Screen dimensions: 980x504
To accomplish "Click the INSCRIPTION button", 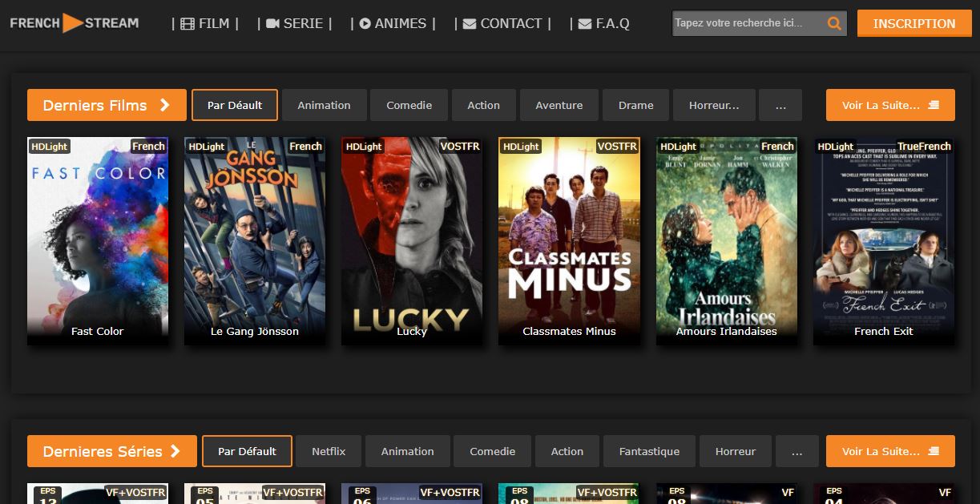I will point(914,23).
